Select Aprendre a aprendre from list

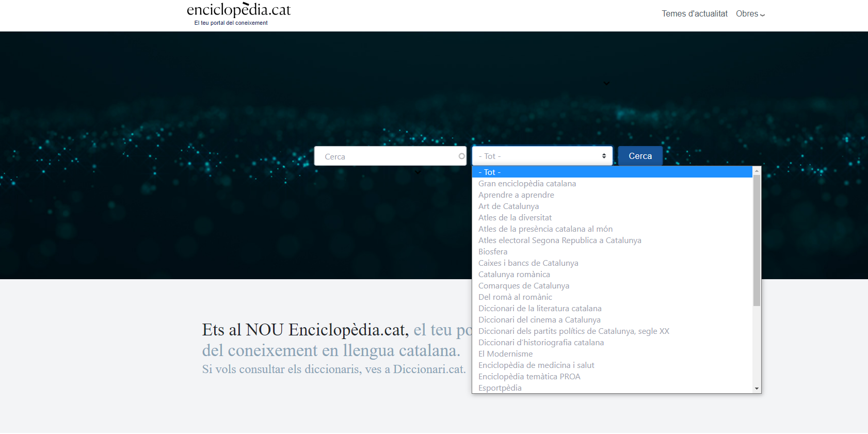point(516,195)
